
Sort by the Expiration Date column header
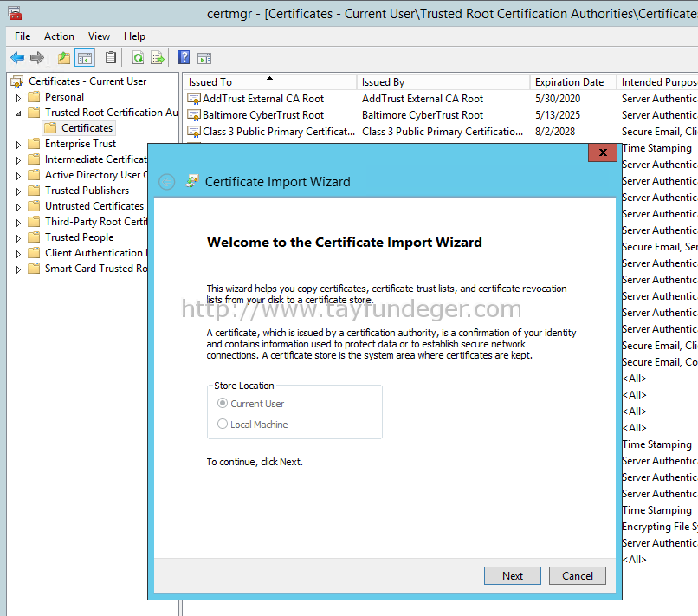[573, 82]
